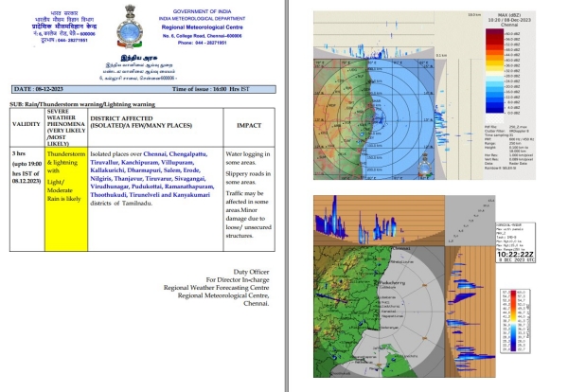Click the English Phone: 044 - 28271951 line
This screenshot has height=392, width=568.
point(203,43)
